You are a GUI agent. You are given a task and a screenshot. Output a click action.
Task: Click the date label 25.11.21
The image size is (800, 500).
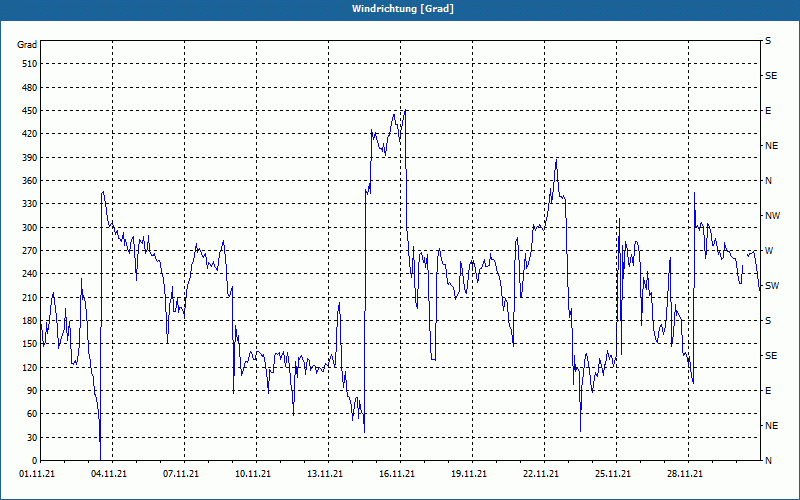pos(613,474)
